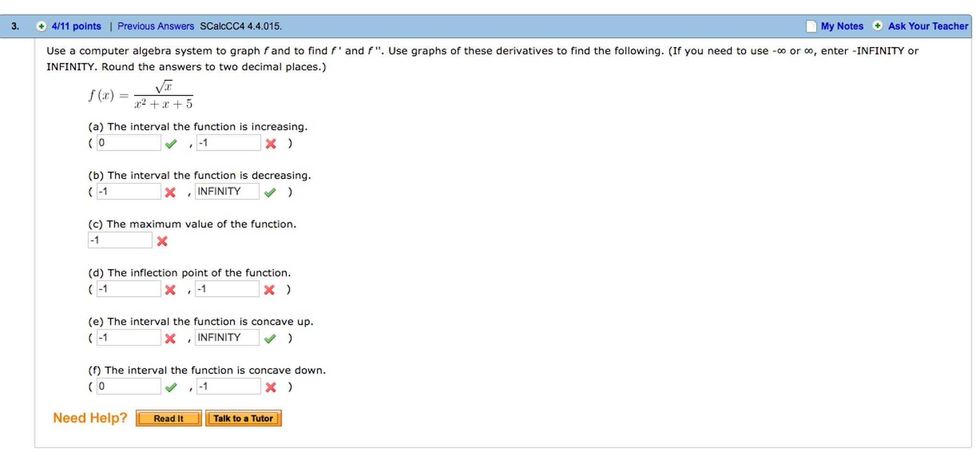Click the My Notes notepad icon
Image resolution: width=980 pixels, height=468 pixels.
pos(811,26)
